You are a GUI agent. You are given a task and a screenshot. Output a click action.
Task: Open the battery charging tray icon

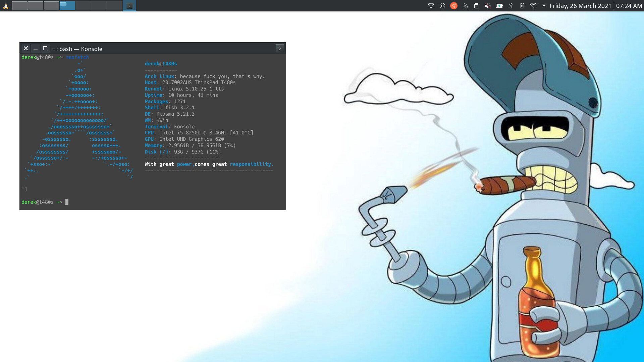[x=499, y=6]
